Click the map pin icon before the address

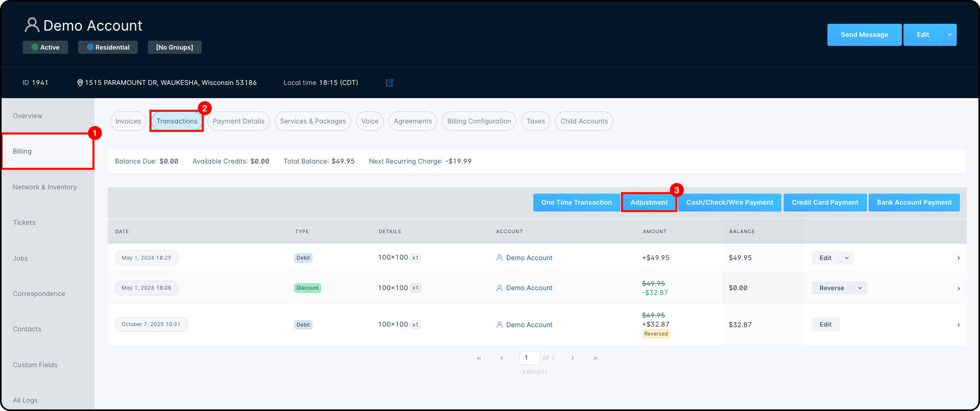pyautogui.click(x=80, y=83)
